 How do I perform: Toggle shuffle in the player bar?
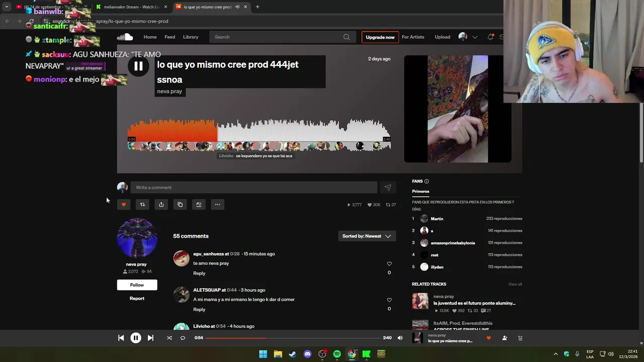[x=169, y=338]
